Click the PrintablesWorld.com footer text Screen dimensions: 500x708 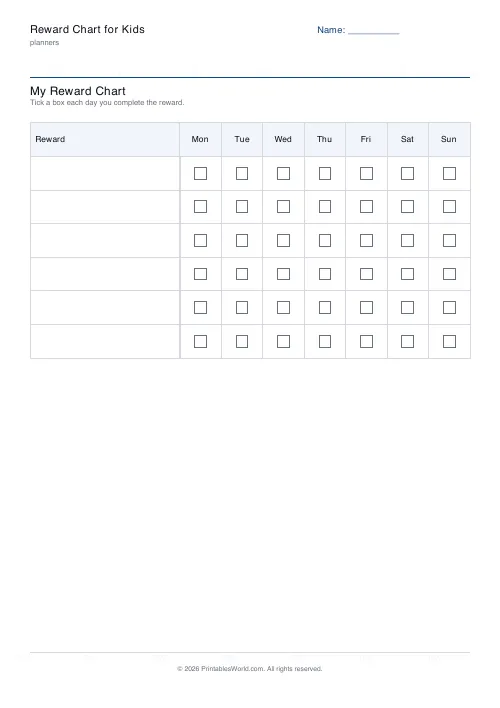(232, 669)
